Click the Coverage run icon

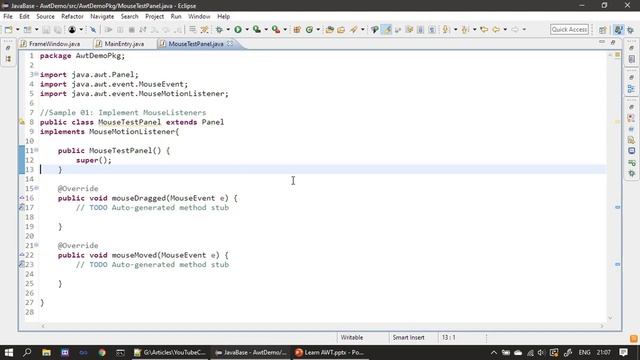pyautogui.click(x=257, y=29)
